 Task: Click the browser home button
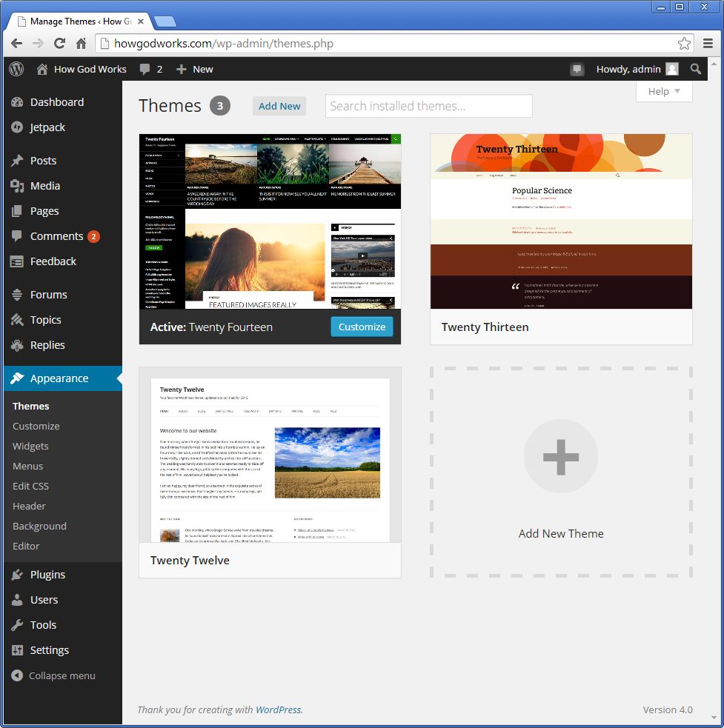coord(81,44)
